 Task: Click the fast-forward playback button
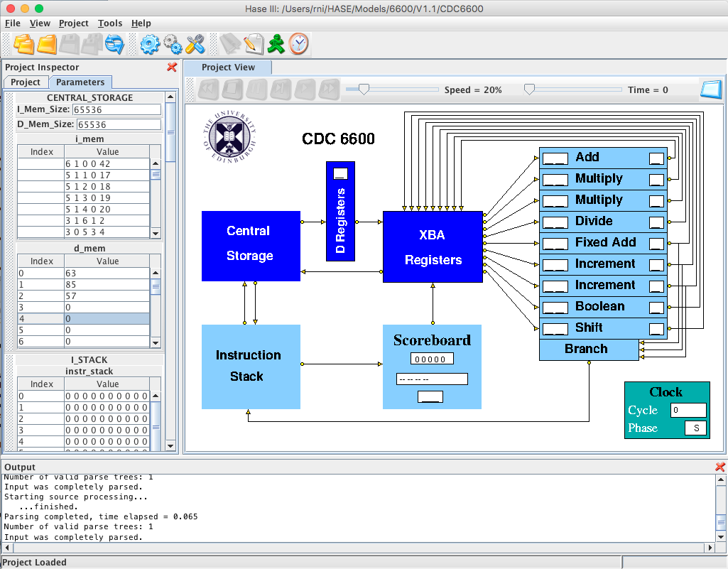coord(329,90)
